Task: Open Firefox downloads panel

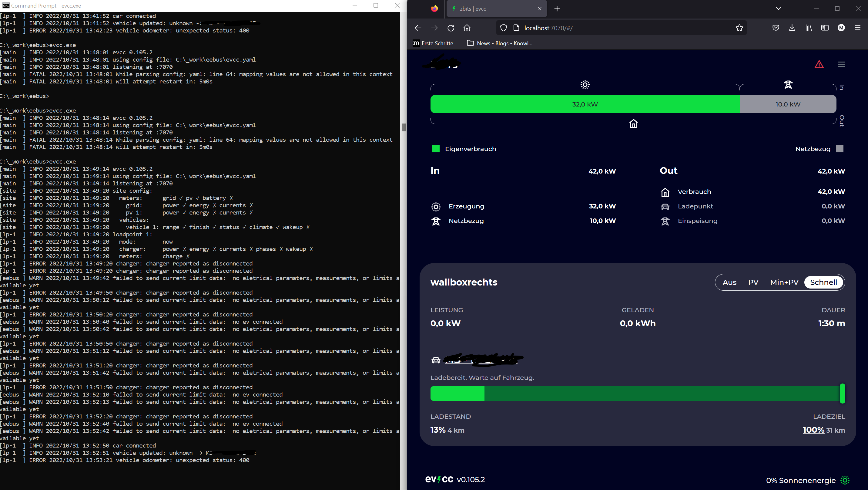Action: click(x=792, y=28)
